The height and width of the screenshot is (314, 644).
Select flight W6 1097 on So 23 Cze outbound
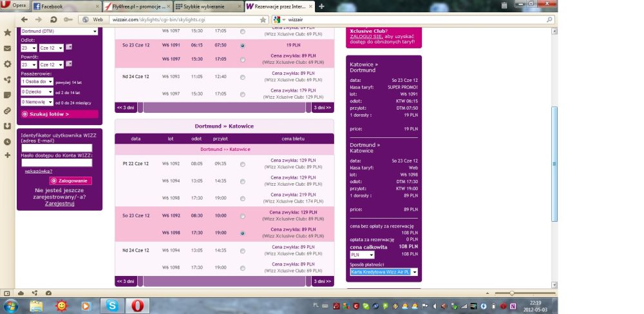click(243, 59)
